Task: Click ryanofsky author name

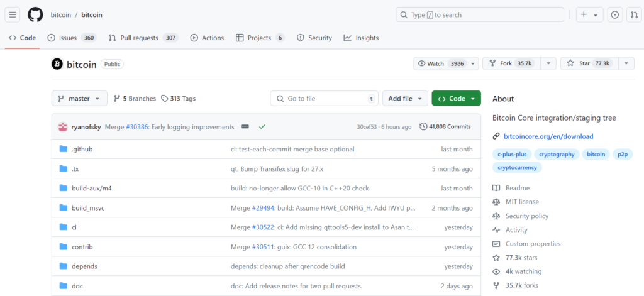Action: (x=86, y=127)
